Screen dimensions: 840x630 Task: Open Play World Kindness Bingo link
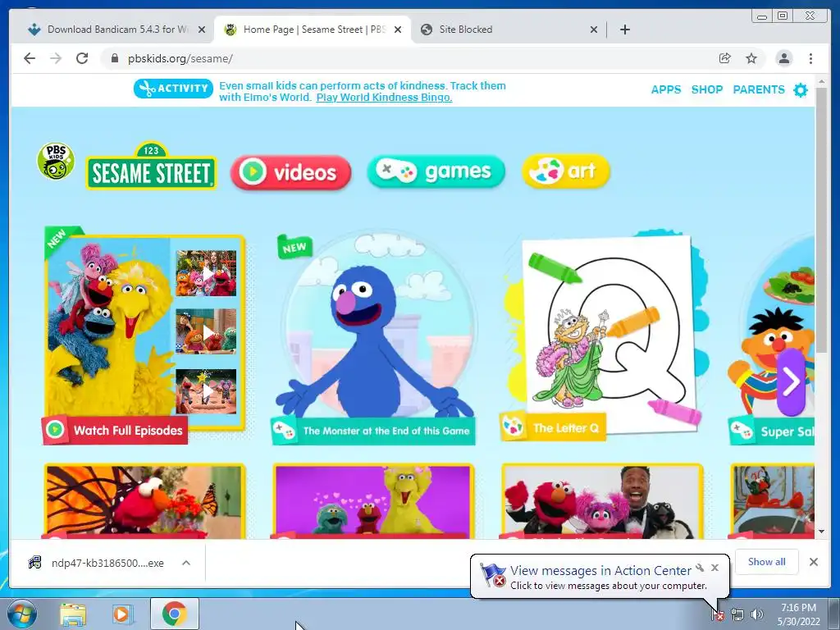coord(384,98)
